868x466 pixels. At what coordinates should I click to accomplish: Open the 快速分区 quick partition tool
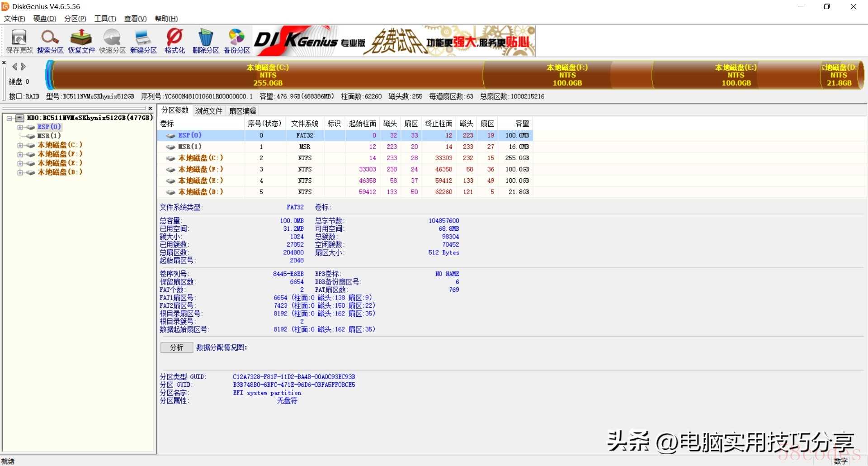113,41
